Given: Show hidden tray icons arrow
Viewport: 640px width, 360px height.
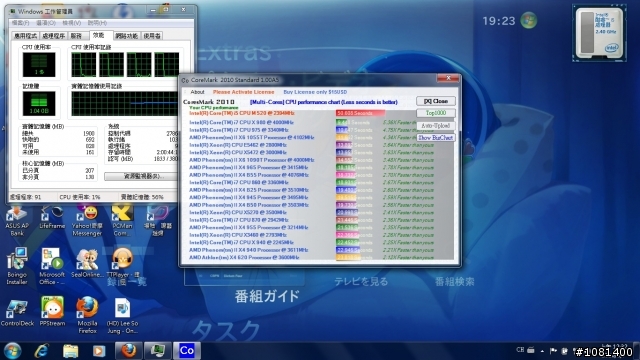Looking at the screenshot, I should [x=542, y=351].
